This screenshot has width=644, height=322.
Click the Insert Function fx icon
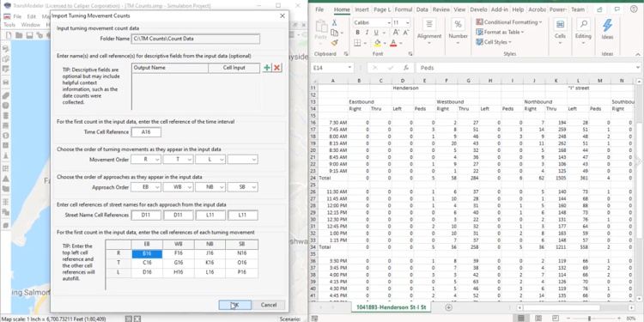click(x=406, y=68)
